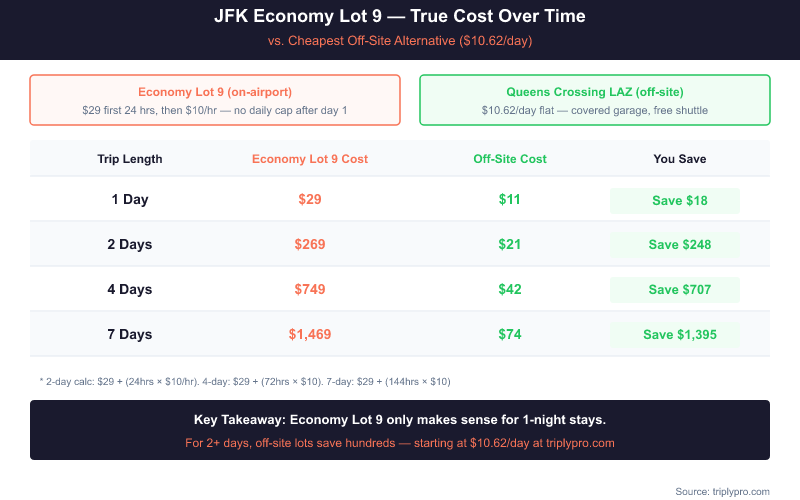Click the "JFK Economy Lot 9" page title
The width and height of the screenshot is (800, 500).
click(400, 17)
